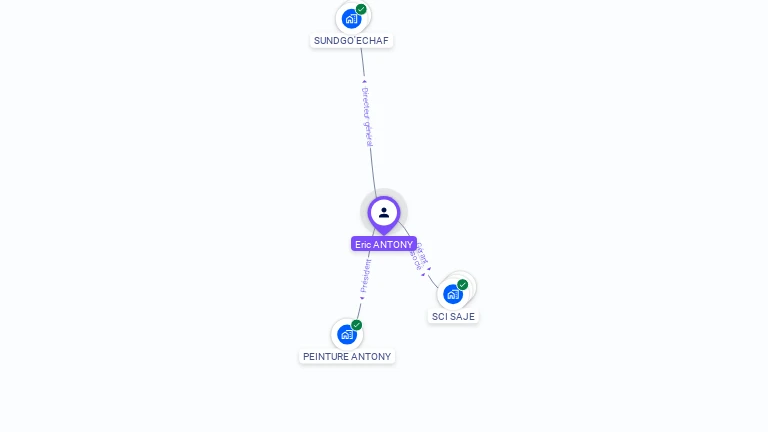Click the PEINTURE ANTONY name label
This screenshot has height=432, width=768.
point(347,357)
